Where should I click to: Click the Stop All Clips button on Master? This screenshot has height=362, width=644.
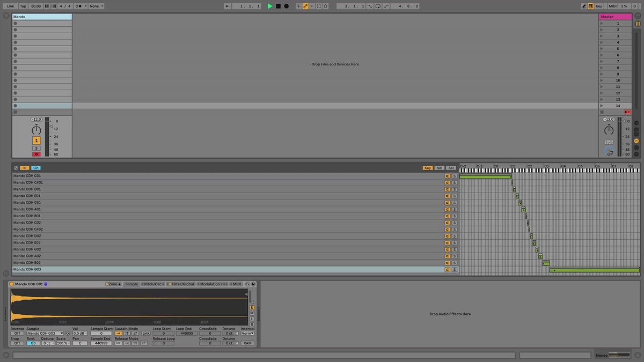627,112
